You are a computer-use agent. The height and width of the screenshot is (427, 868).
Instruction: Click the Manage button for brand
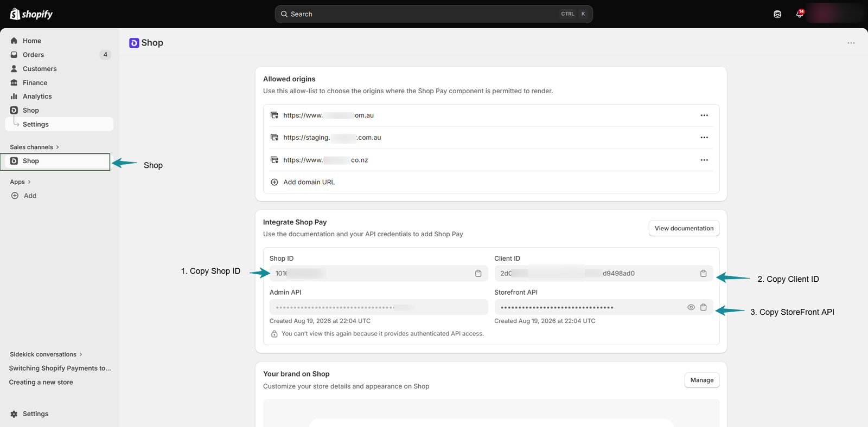point(702,380)
